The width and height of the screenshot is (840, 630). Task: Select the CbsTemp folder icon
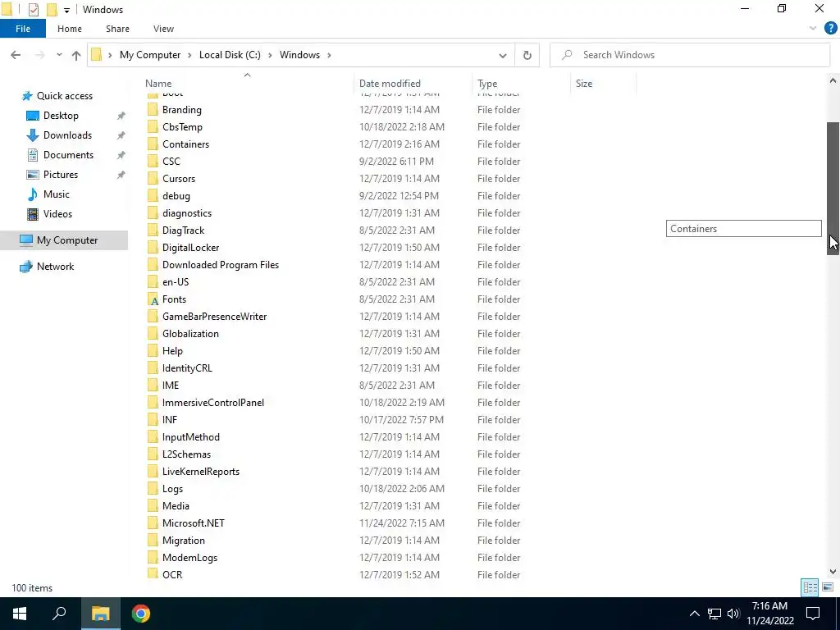click(x=153, y=127)
